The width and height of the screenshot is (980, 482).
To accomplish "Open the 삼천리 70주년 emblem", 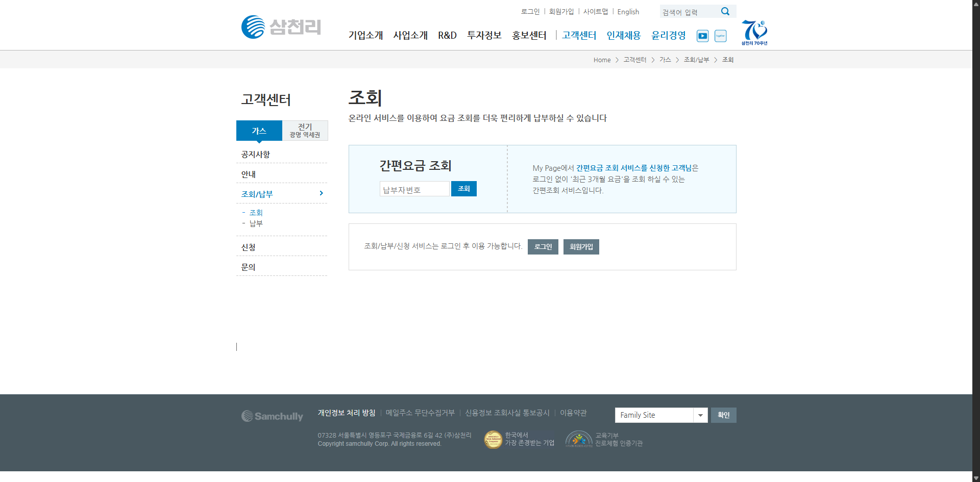I will click(x=754, y=32).
